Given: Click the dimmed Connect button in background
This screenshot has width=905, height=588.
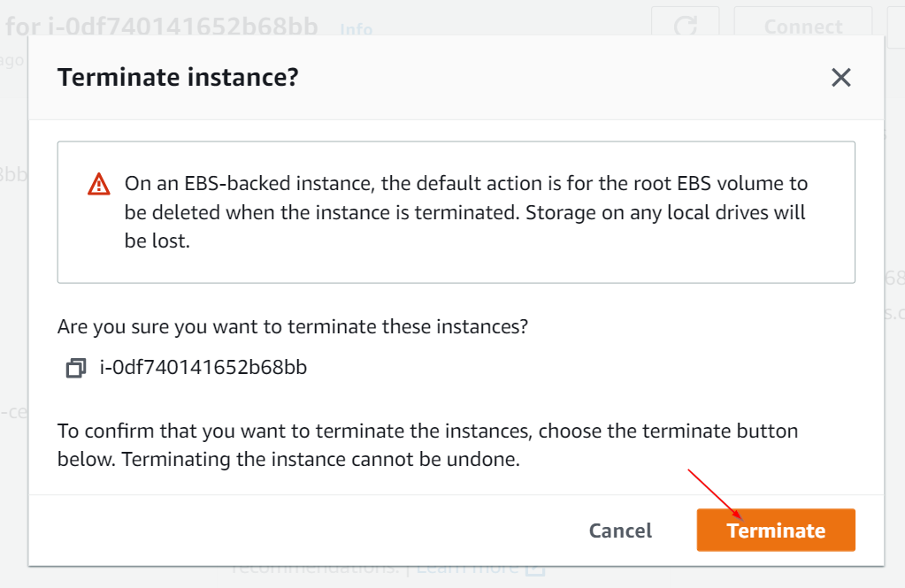Looking at the screenshot, I should point(803,26).
